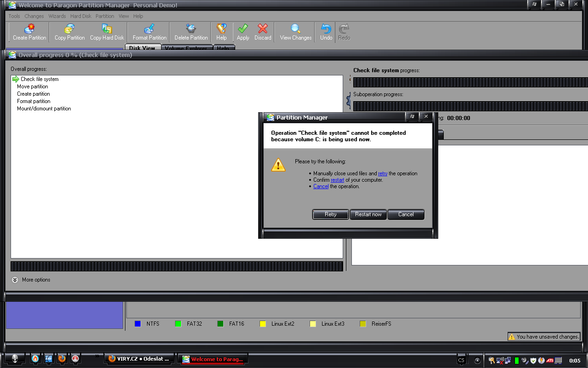Click the Cancel button in dialog

pos(406,214)
